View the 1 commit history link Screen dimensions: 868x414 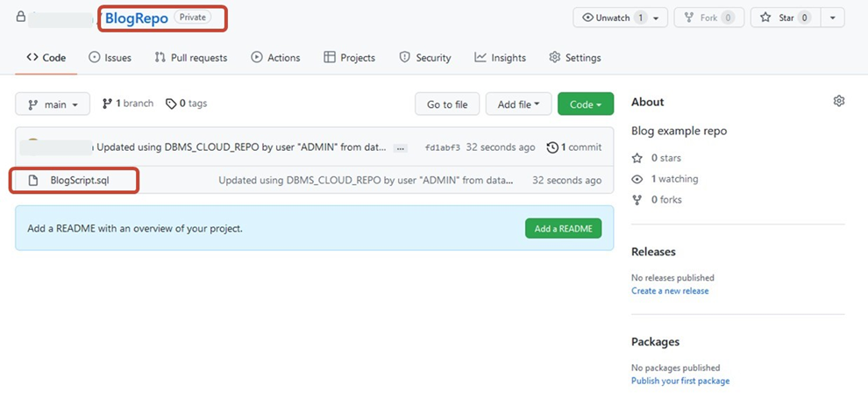pyautogui.click(x=574, y=147)
